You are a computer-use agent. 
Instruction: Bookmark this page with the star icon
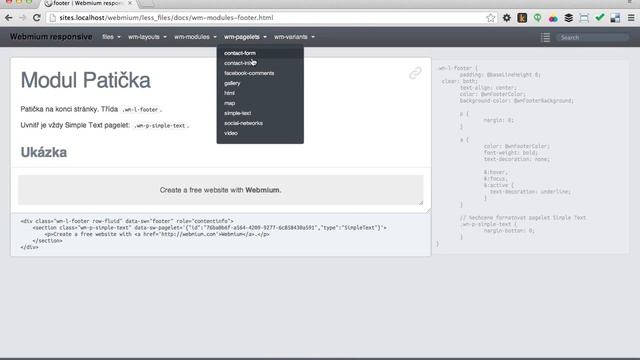pyautogui.click(x=491, y=18)
